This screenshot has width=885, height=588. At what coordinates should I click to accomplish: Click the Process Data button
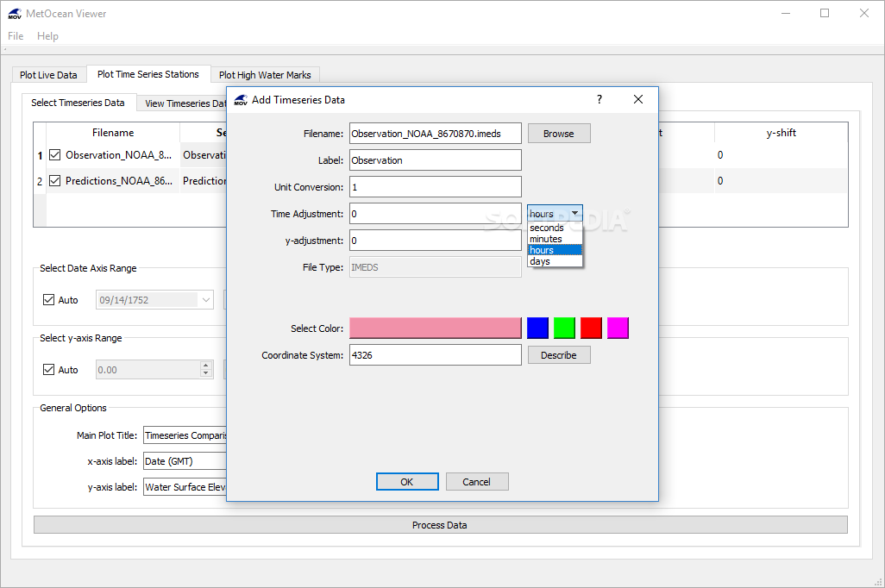tap(440, 525)
